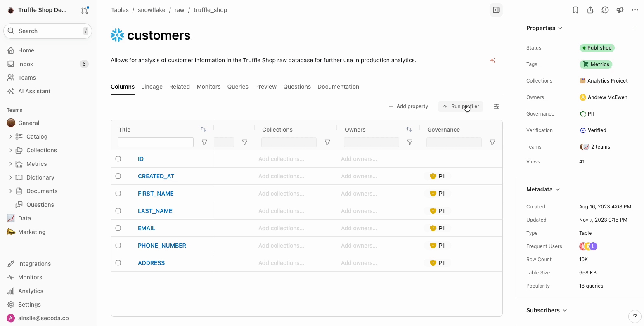Viewport: 644px width, 326px height.
Task: Click the PII governance badge for ADDRESS
Action: [x=438, y=263]
